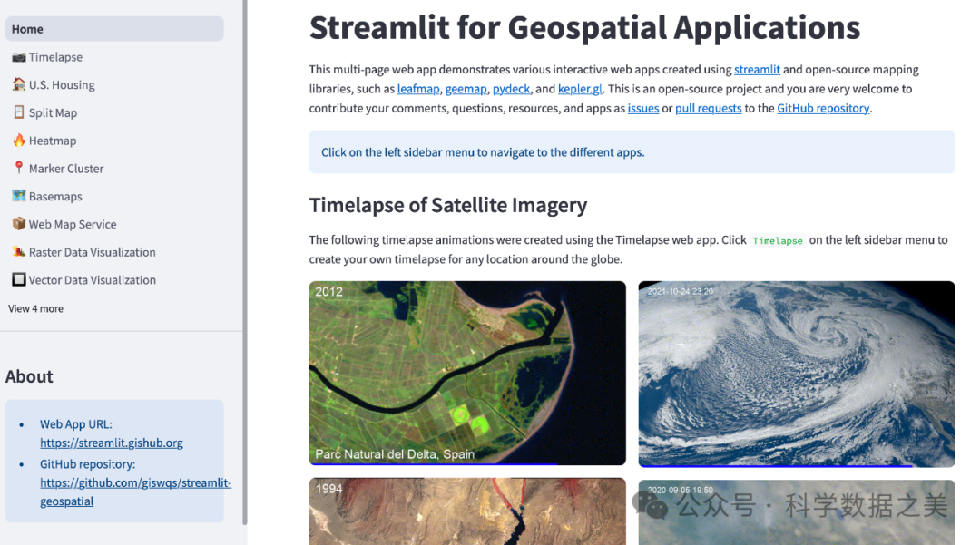Expand sidebar with View 4 more
Viewport: 980px width, 545px height.
(x=36, y=309)
